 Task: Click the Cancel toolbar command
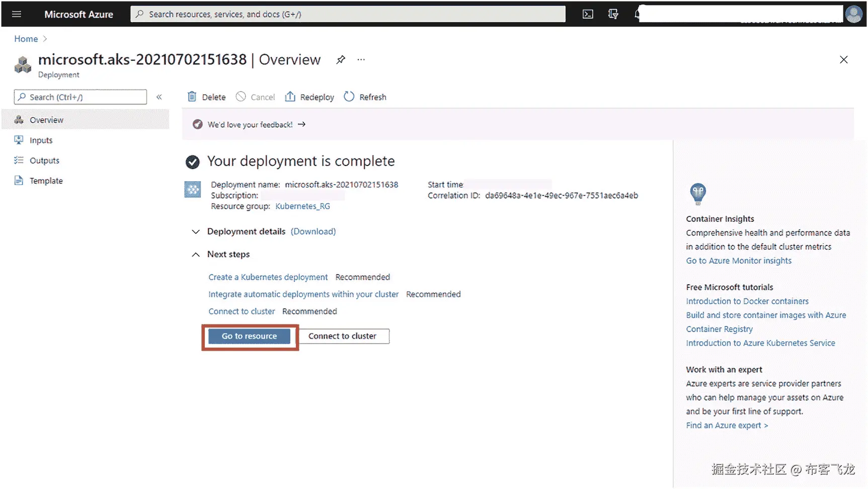click(x=256, y=97)
